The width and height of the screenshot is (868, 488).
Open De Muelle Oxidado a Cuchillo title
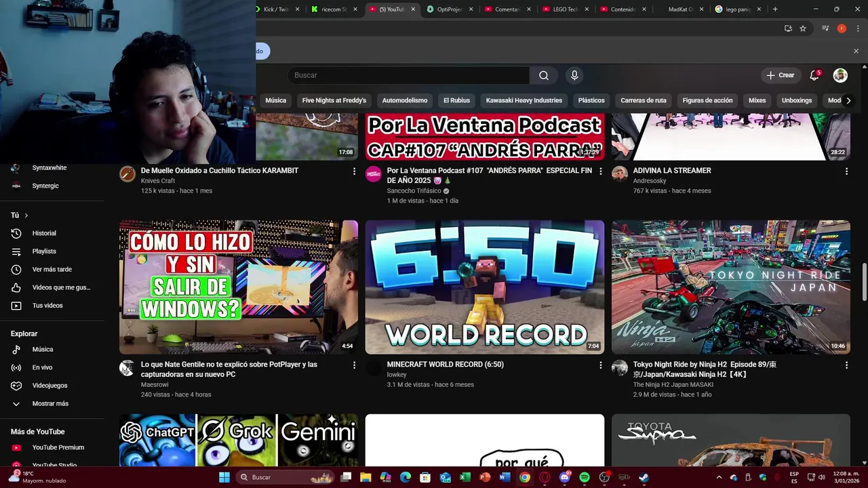tap(220, 171)
